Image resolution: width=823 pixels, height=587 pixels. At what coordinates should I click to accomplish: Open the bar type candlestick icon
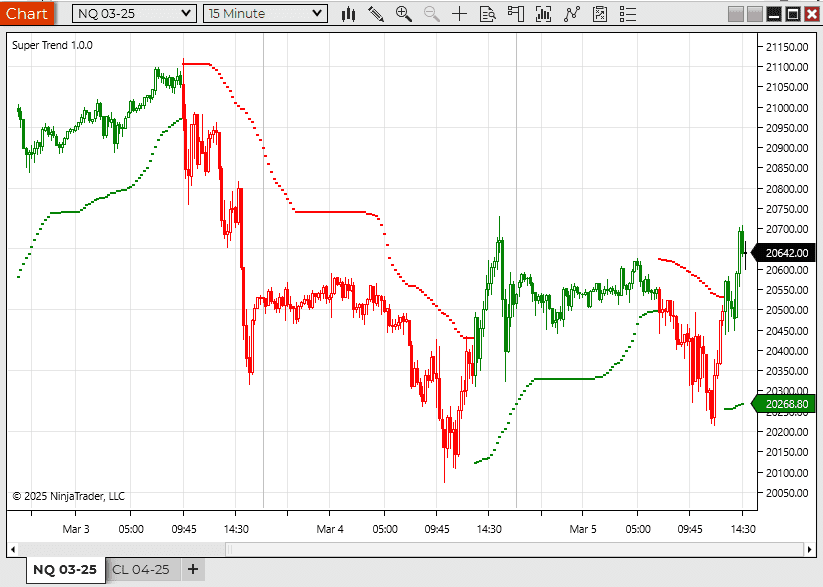(348, 14)
